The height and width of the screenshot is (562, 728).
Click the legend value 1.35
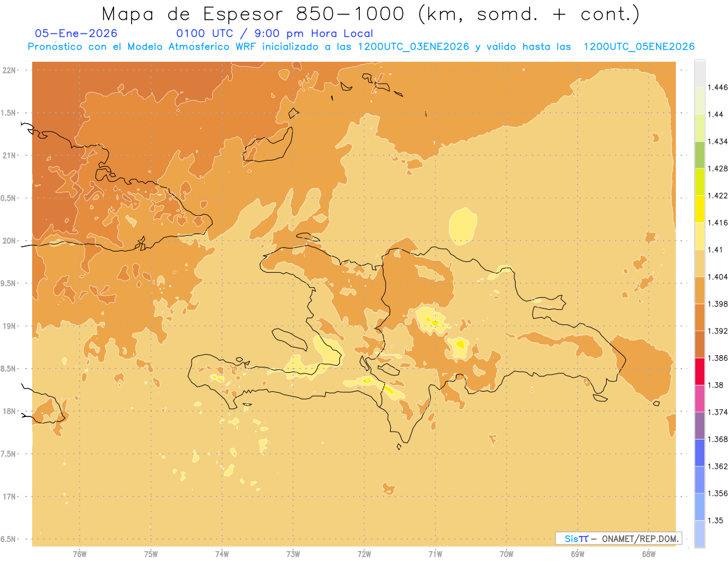715,520
